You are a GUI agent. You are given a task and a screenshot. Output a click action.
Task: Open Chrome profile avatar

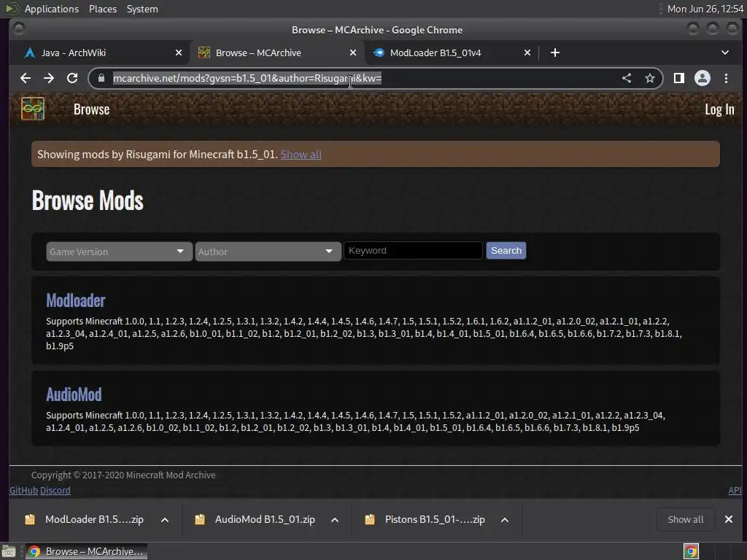coord(703,78)
